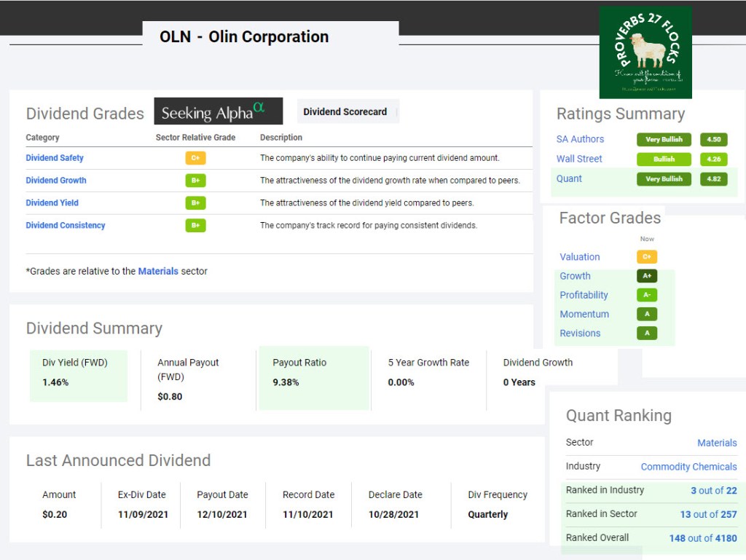Select the Dividend Growth B+ grade badge

195,181
